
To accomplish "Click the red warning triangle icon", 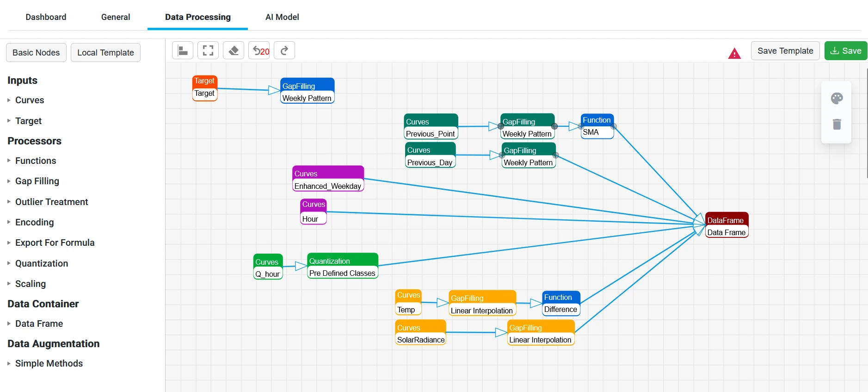I will click(x=734, y=54).
